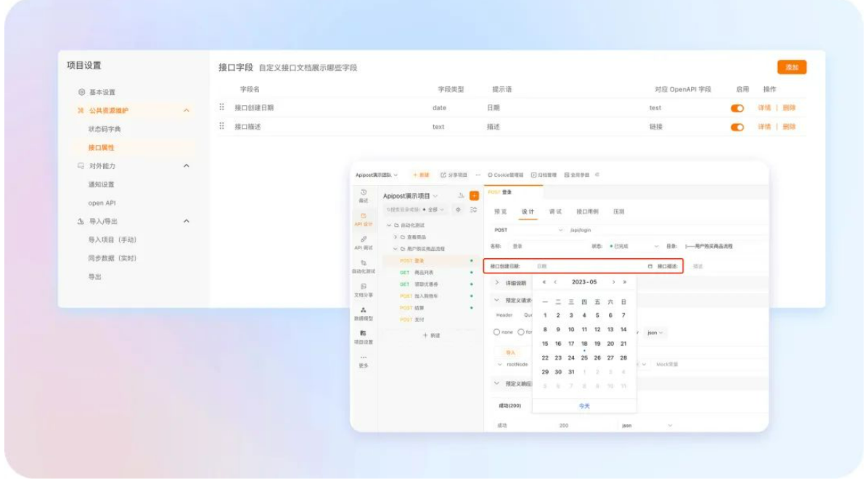Open the 数据模型 sidebar icon
Screen dimensions: 868x480
[364, 310]
